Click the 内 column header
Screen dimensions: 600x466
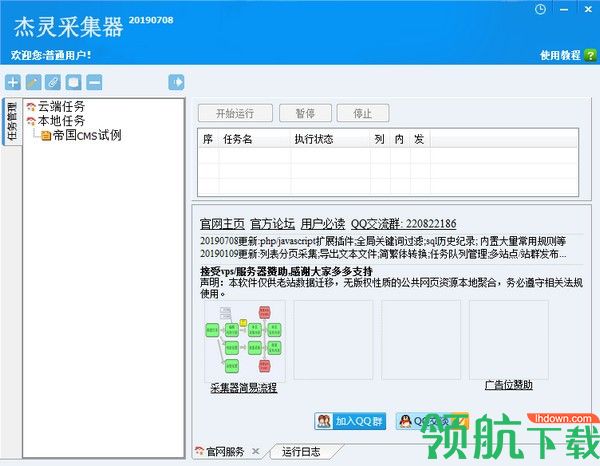pos(399,139)
